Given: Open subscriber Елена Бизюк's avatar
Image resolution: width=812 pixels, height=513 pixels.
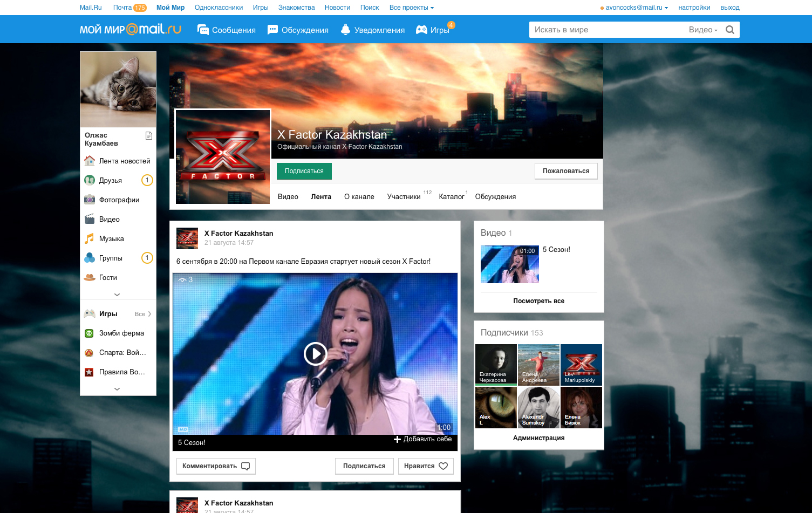Looking at the screenshot, I should coord(581,407).
